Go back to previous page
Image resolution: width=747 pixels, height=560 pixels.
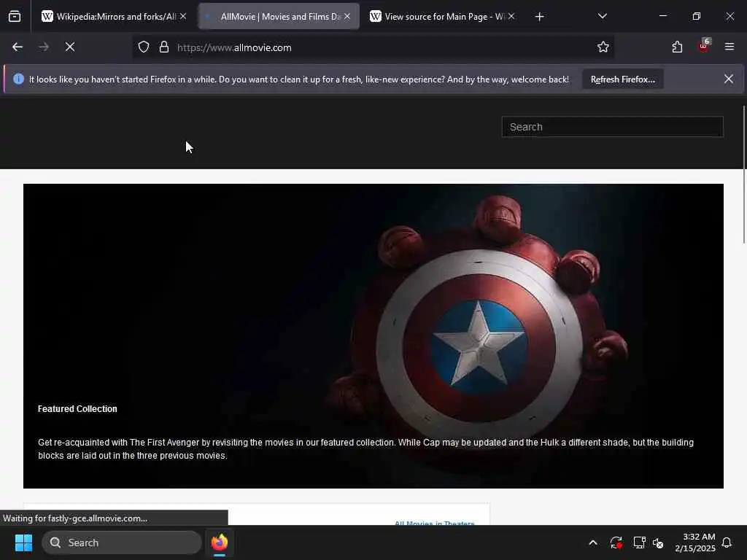(x=18, y=47)
